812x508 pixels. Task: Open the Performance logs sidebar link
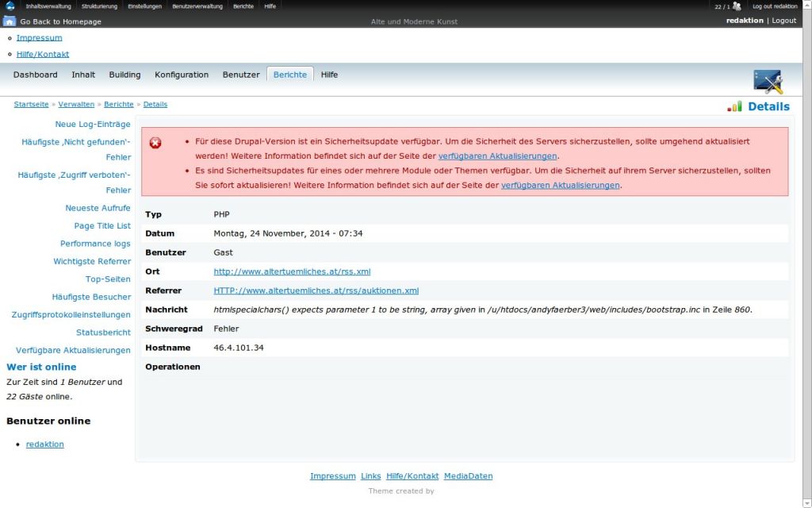(x=95, y=244)
